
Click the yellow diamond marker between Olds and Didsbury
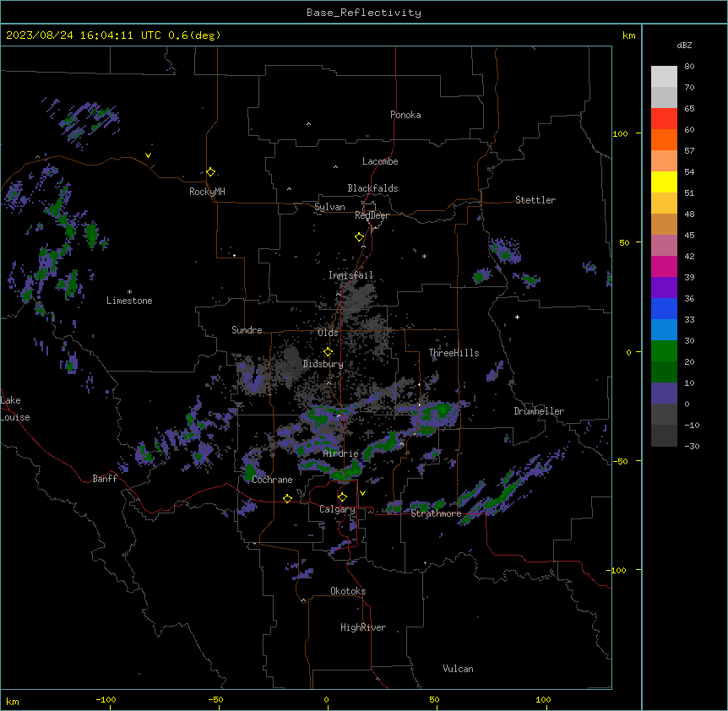[x=328, y=352]
